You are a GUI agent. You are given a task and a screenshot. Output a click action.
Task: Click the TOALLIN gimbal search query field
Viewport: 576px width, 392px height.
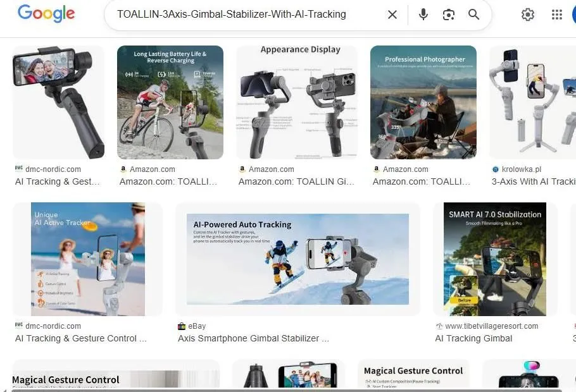(x=232, y=15)
